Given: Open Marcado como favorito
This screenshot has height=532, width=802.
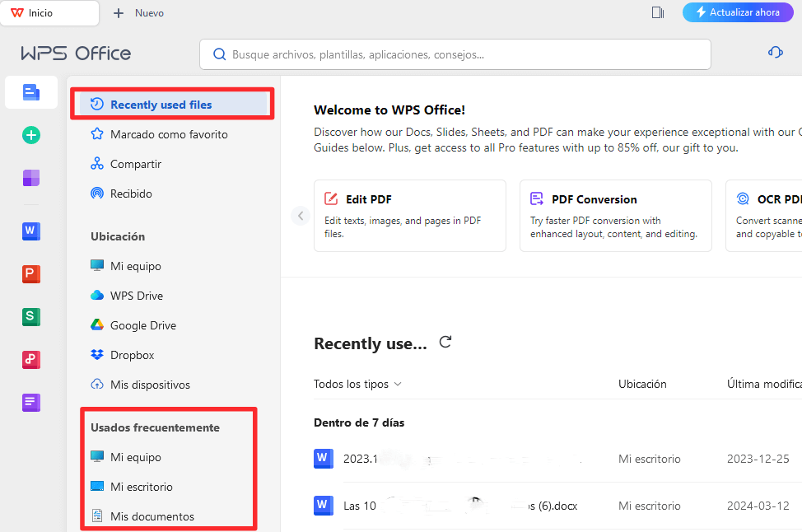Looking at the screenshot, I should [x=159, y=134].
